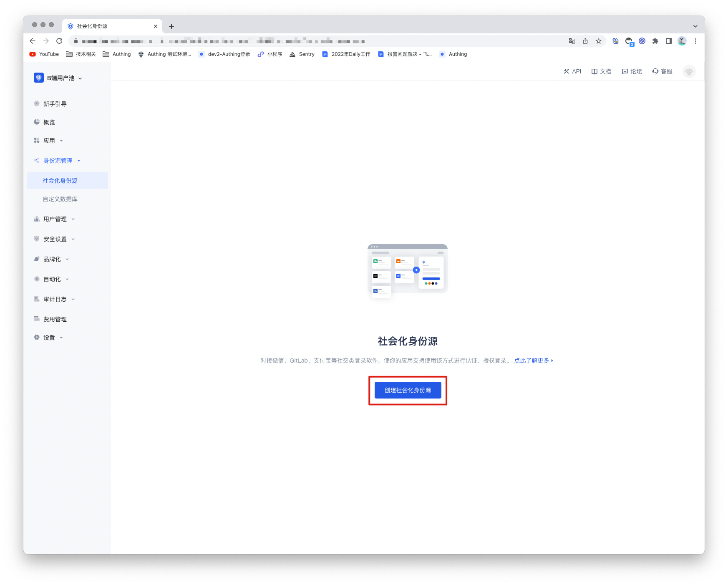The height and width of the screenshot is (585, 728).
Task: Follow the 点此了解更多 link
Action: click(x=533, y=361)
